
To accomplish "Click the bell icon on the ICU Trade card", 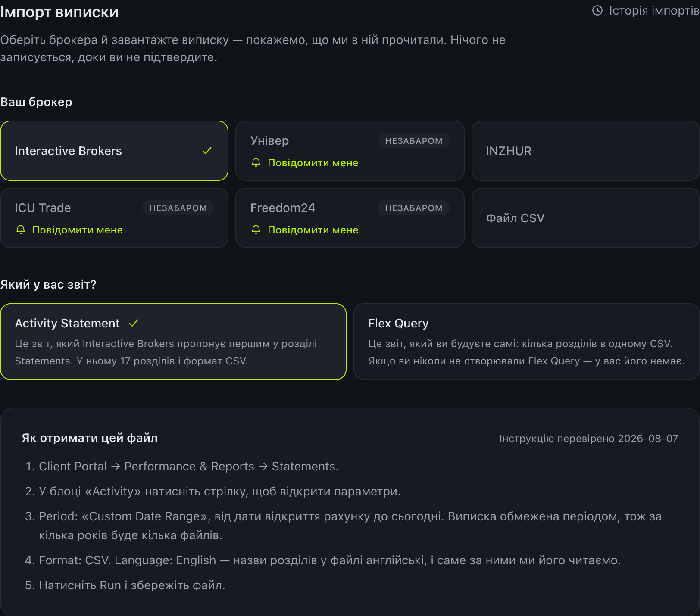I will 21,230.
